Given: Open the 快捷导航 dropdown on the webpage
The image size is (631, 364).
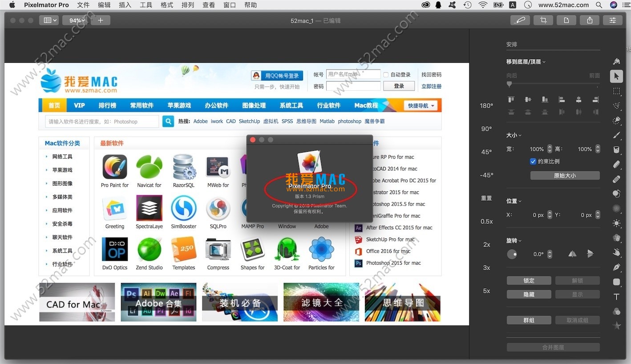Looking at the screenshot, I should (x=421, y=105).
